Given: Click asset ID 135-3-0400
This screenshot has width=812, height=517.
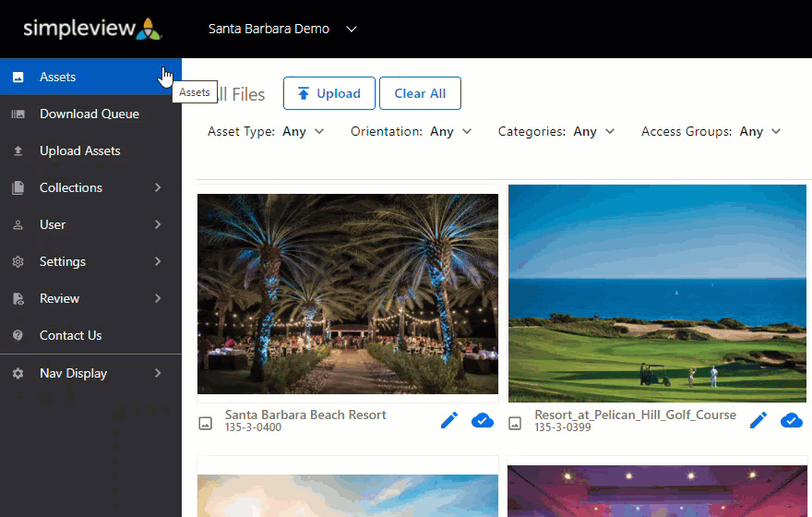Looking at the screenshot, I should 253,427.
